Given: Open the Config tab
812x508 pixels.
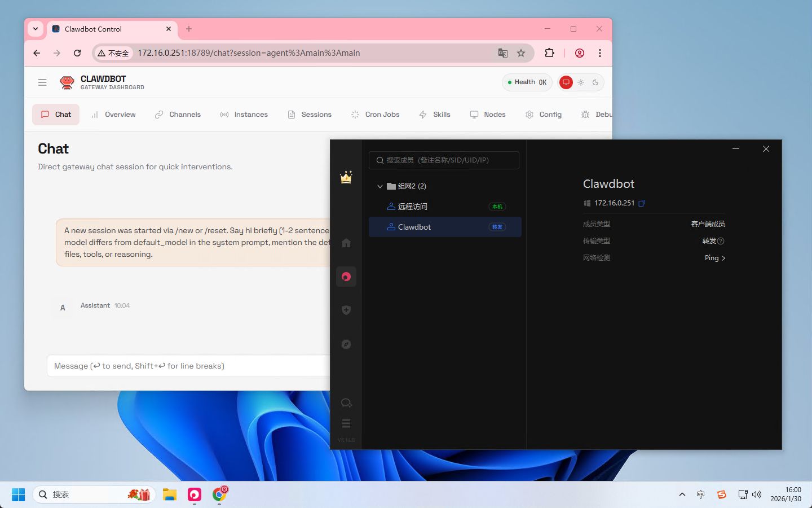Looking at the screenshot, I should click(544, 115).
